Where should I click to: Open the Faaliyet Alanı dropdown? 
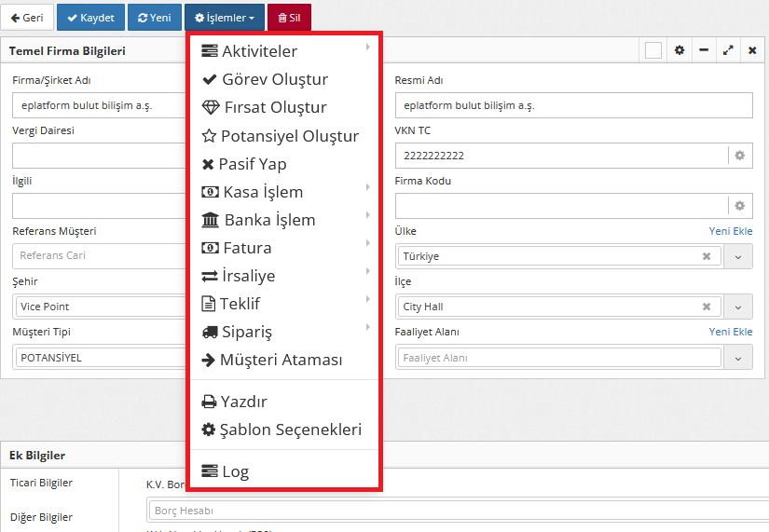pos(738,358)
